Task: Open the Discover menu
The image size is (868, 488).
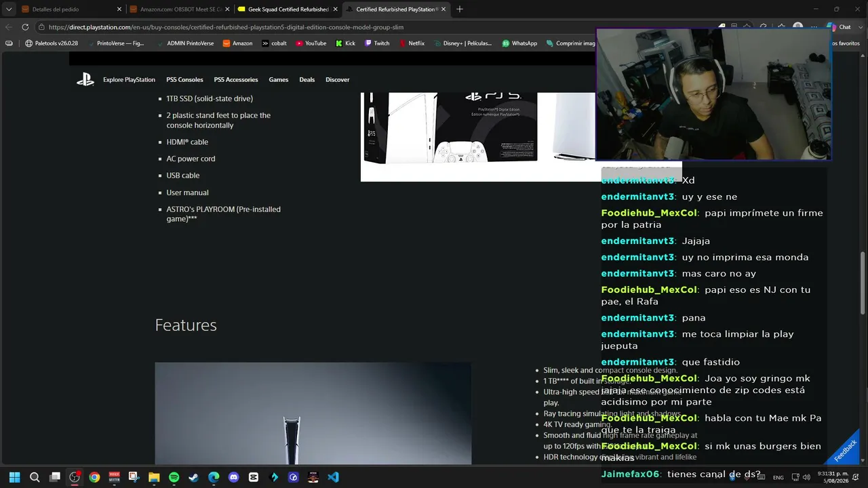Action: 338,79
